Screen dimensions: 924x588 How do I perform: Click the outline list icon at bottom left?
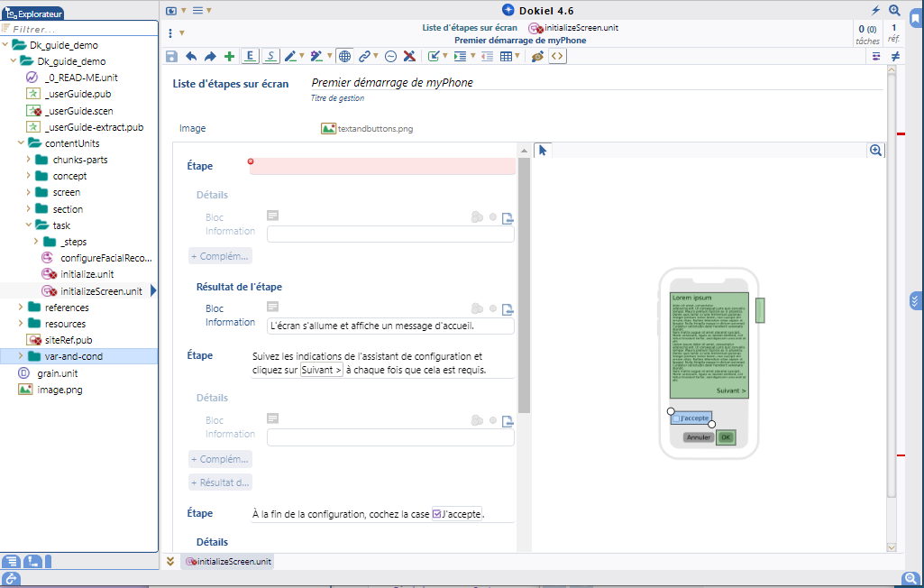[11, 562]
